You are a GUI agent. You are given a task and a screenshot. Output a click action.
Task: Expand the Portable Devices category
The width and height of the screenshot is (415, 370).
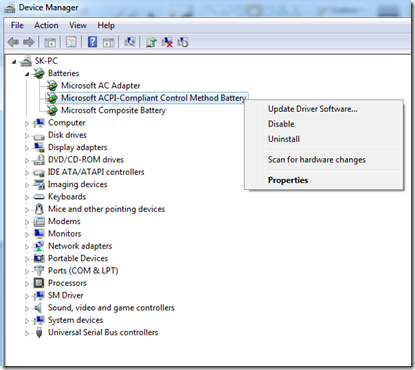27,259
